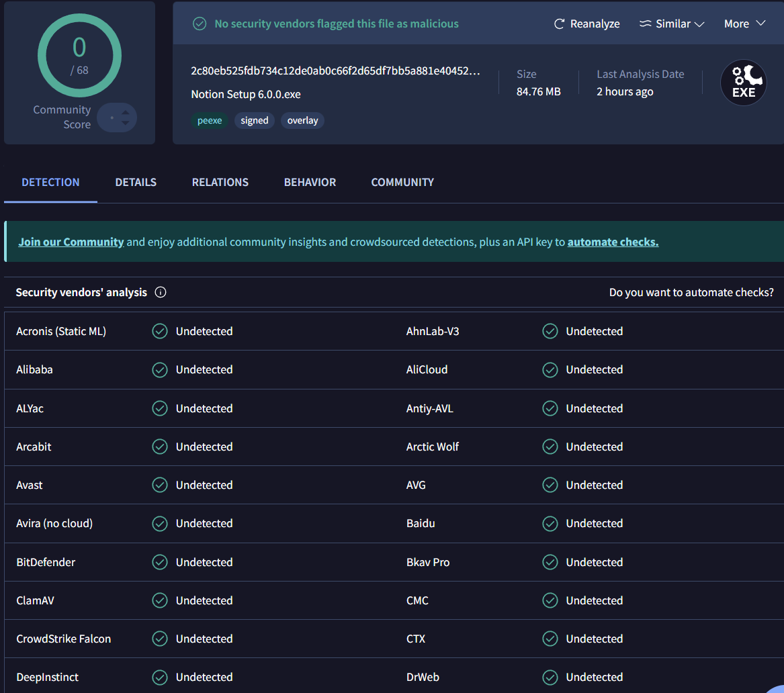Click the BitDefender undetected checkmark icon

(x=160, y=562)
